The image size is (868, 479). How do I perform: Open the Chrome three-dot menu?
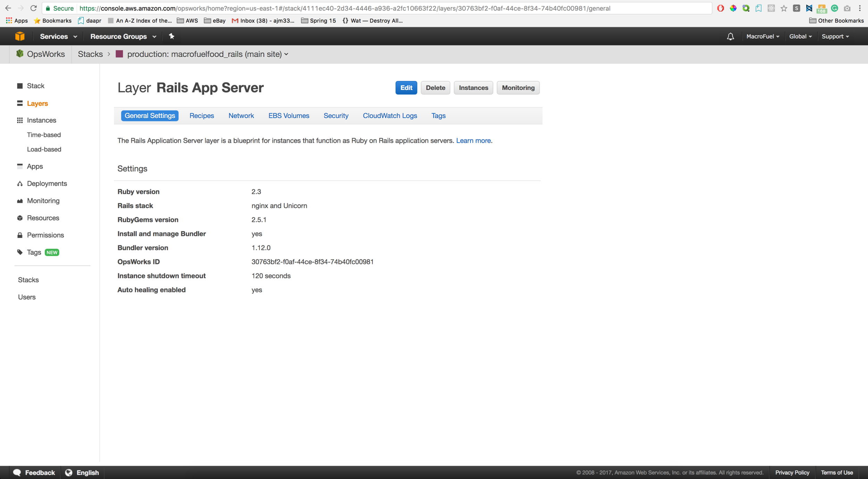coord(860,8)
